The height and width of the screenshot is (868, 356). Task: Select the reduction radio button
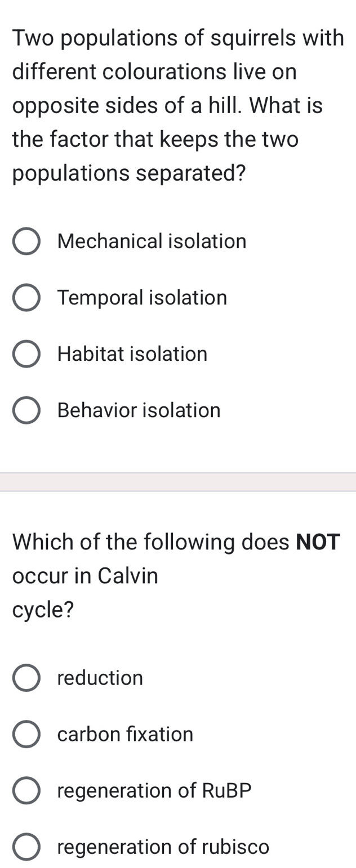[26, 678]
